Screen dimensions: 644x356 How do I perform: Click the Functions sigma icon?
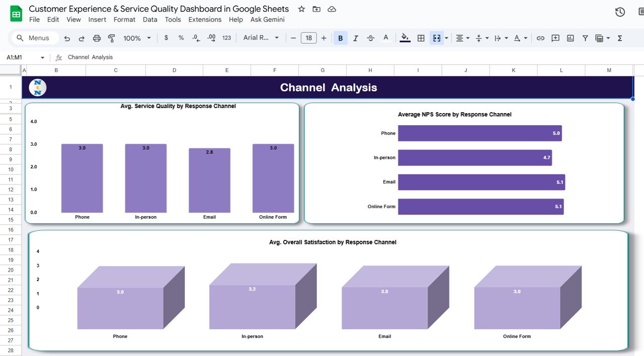tap(620, 38)
